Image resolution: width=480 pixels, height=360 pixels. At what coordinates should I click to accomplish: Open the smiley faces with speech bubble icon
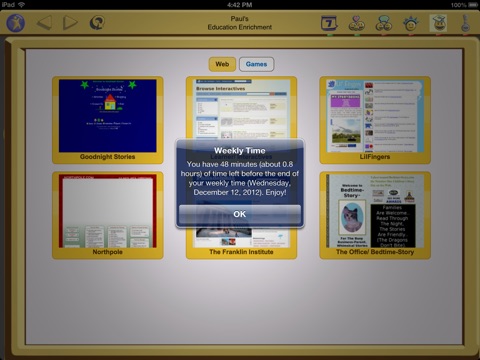coord(384,23)
